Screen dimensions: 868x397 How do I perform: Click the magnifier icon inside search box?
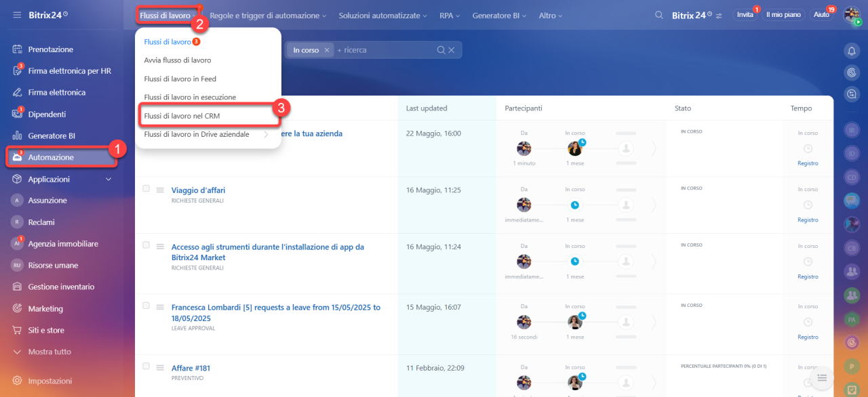(441, 50)
